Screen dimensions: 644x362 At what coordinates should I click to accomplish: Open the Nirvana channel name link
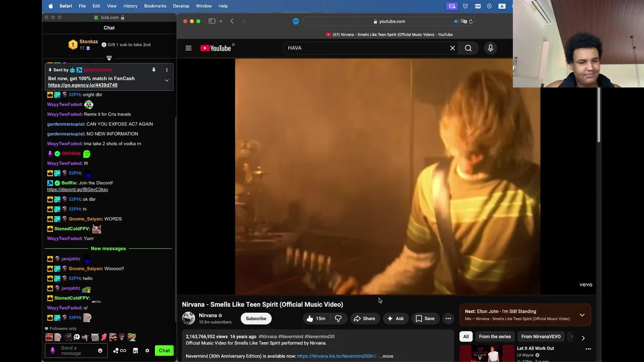[208, 315]
